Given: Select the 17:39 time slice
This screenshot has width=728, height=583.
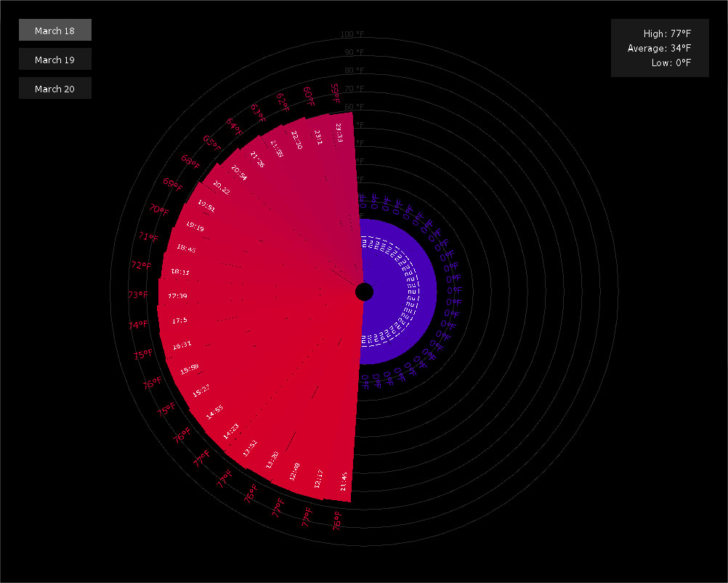Looking at the screenshot, I should [x=178, y=296].
